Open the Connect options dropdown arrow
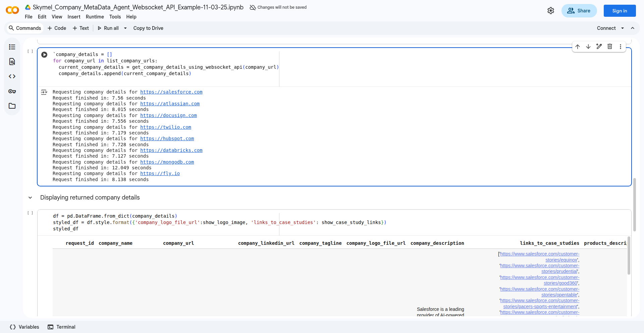The image size is (644, 333). click(x=623, y=28)
